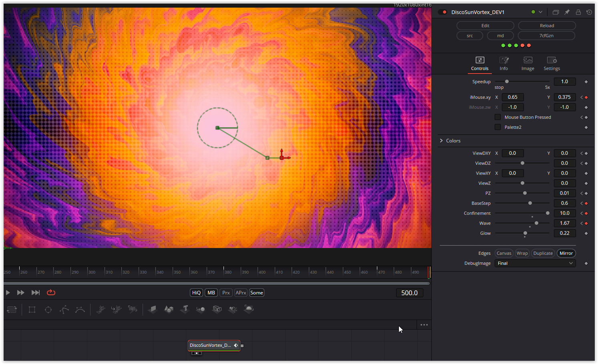
Task: Switch to the Settings tab
Action: [552, 64]
